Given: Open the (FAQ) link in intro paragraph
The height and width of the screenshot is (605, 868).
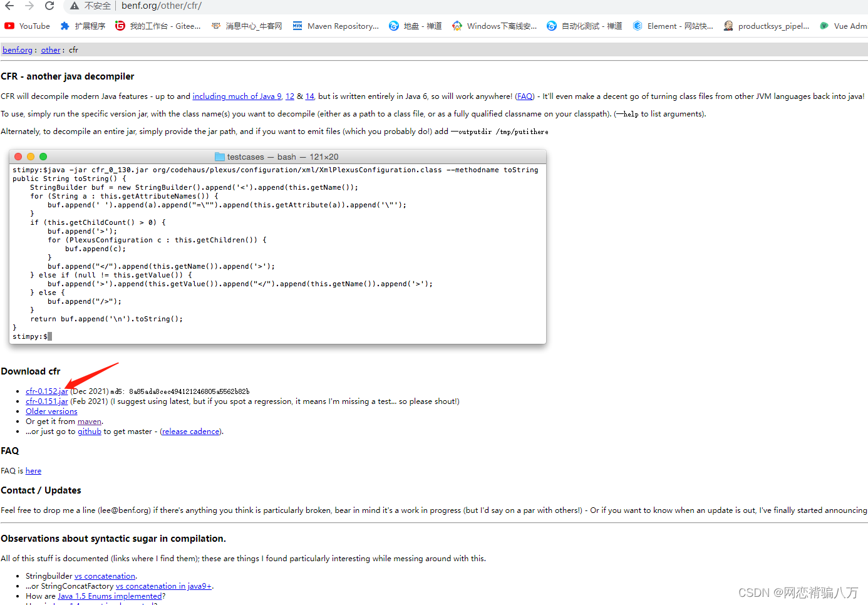Looking at the screenshot, I should tap(525, 96).
